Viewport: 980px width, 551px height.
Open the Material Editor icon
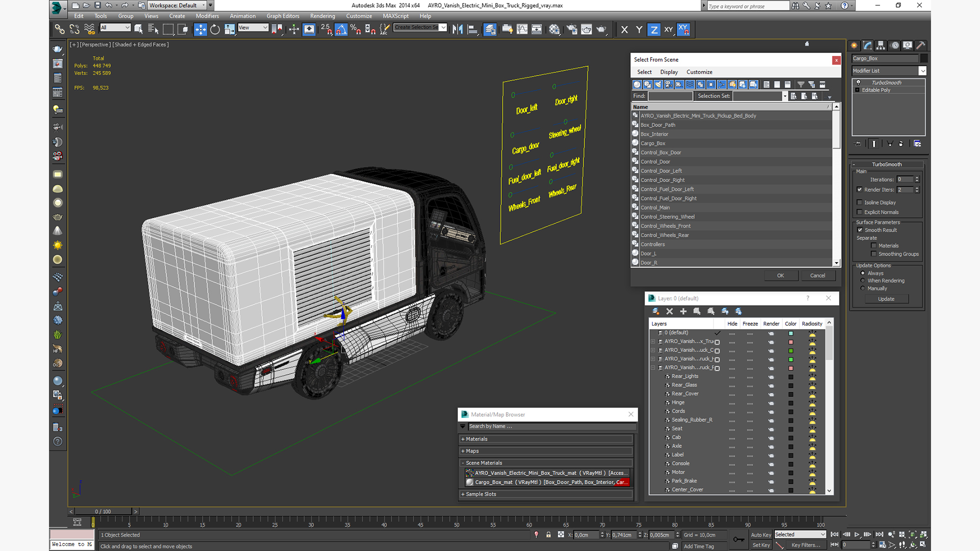coord(554,30)
